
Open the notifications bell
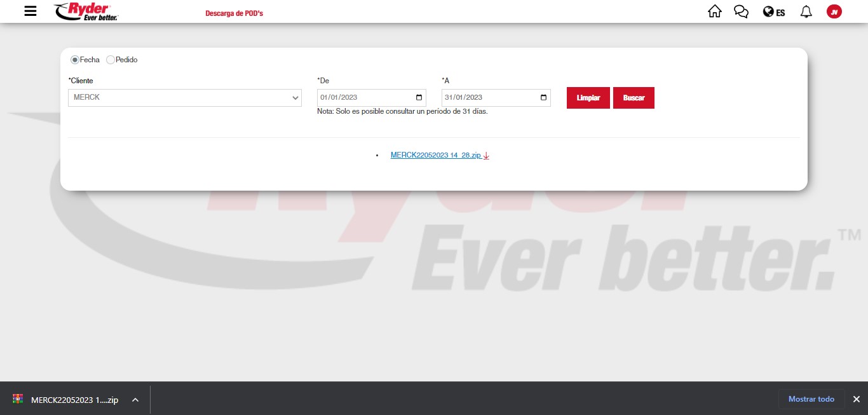pos(806,11)
